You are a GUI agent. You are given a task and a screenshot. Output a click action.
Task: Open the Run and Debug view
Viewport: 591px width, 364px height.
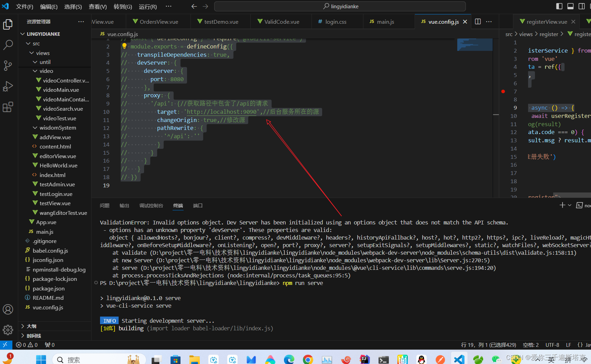8,87
